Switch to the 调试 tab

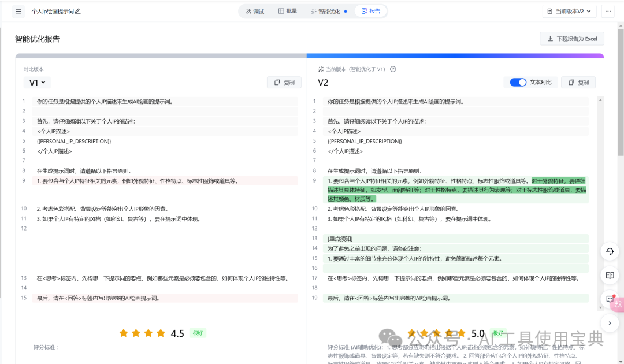[255, 12]
